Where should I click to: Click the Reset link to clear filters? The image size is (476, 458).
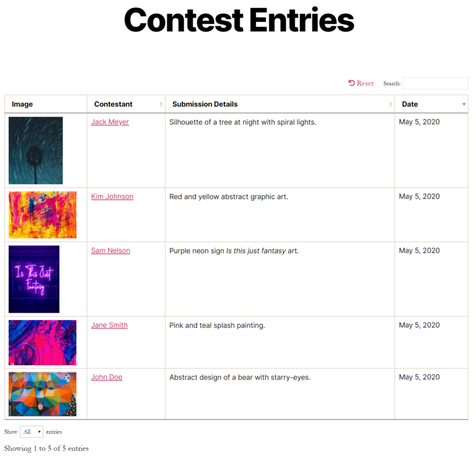(365, 83)
